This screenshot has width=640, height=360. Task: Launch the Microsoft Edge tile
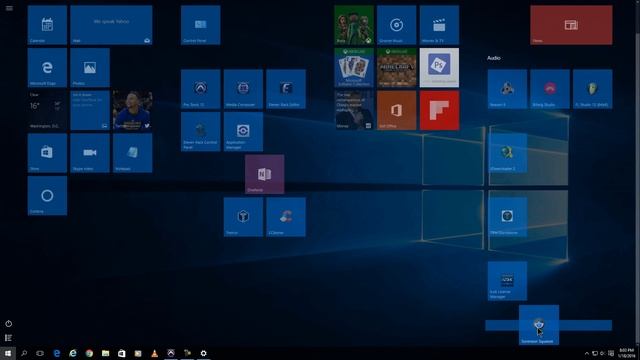coord(47,68)
